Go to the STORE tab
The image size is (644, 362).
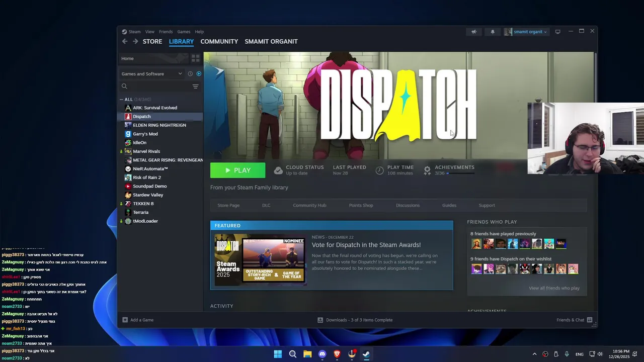[152, 41]
